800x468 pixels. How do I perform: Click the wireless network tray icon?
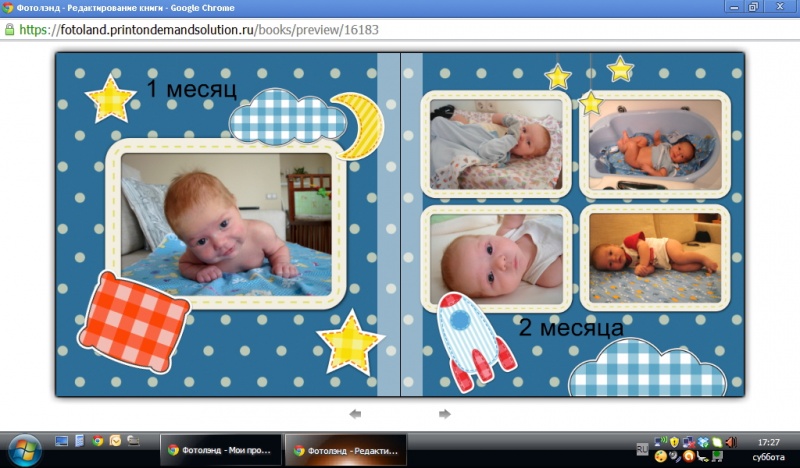click(660, 441)
